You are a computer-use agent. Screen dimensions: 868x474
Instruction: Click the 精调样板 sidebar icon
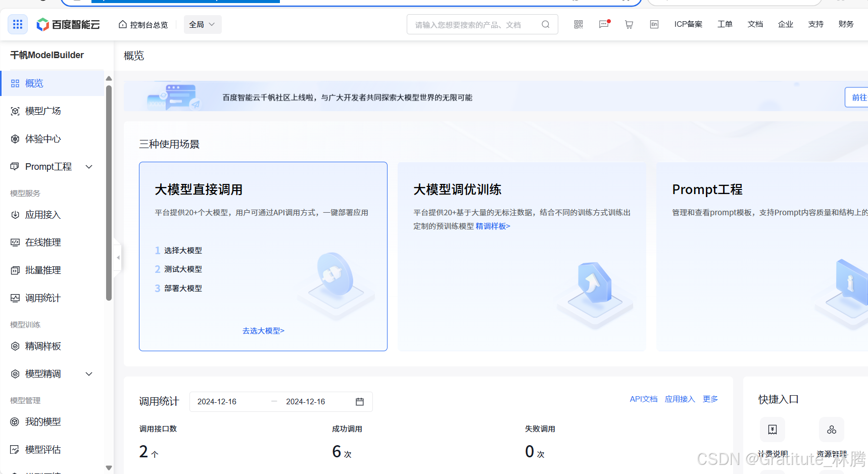(x=15, y=346)
